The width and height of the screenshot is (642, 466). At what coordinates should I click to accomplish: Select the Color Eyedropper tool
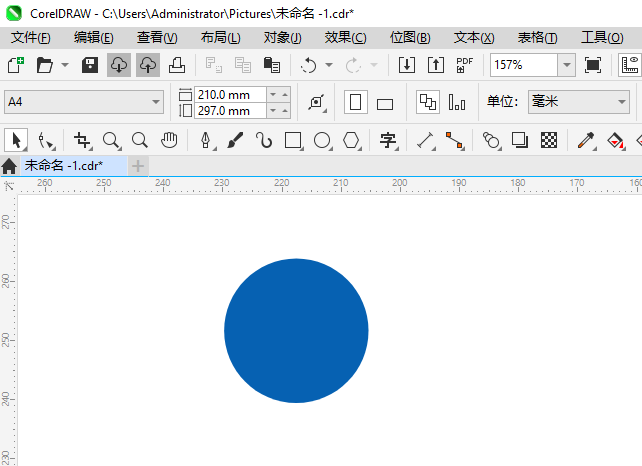click(x=587, y=140)
